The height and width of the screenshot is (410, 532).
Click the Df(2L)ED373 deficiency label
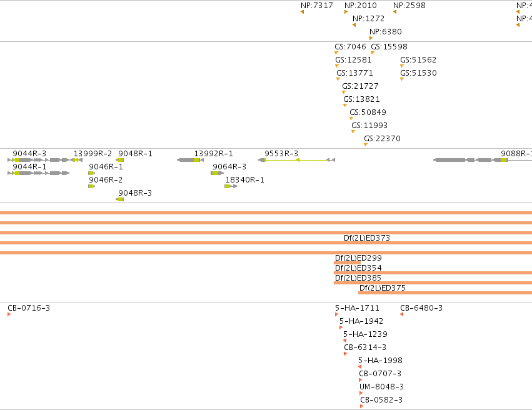click(367, 238)
